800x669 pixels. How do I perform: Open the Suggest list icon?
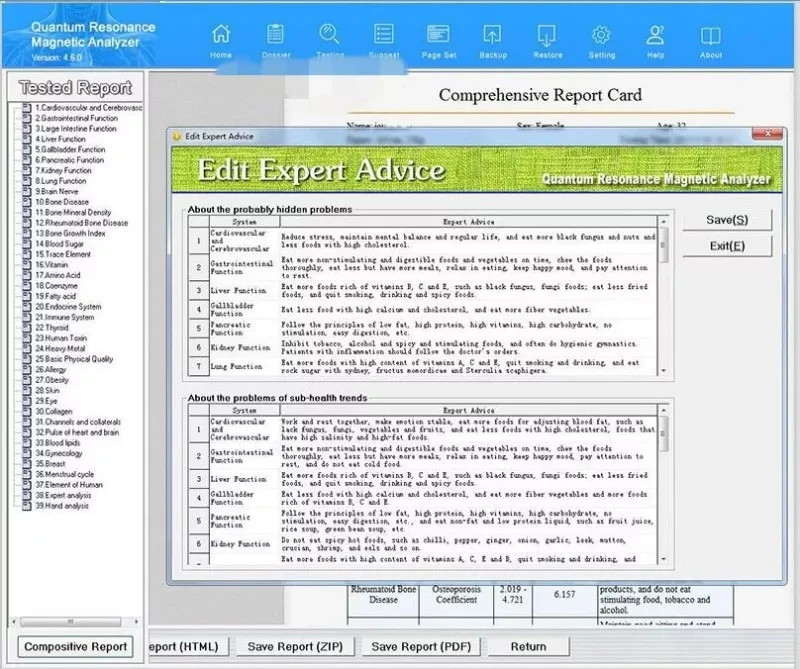384,34
